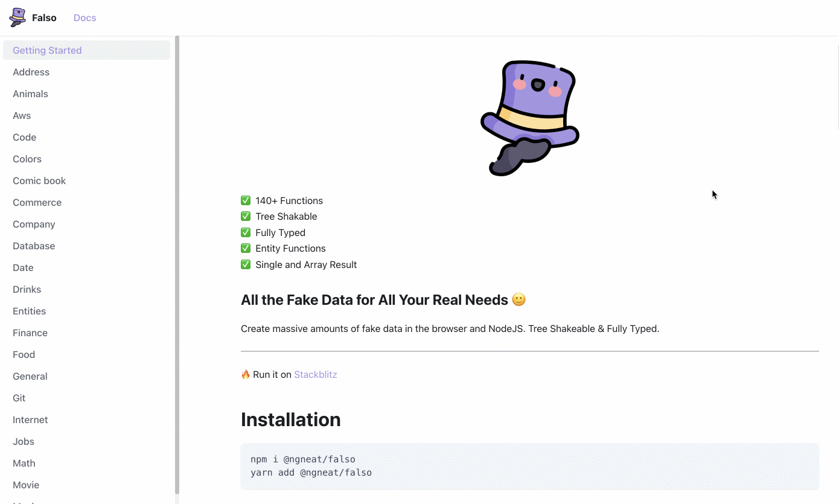Image resolution: width=839 pixels, height=504 pixels.
Task: Go to Jobs in the sidebar
Action: point(86,441)
